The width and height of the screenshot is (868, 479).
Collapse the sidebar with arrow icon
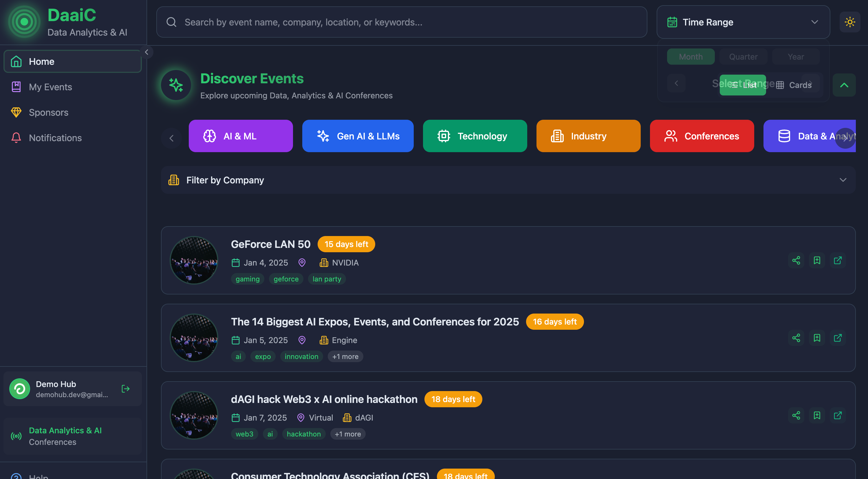click(x=147, y=52)
